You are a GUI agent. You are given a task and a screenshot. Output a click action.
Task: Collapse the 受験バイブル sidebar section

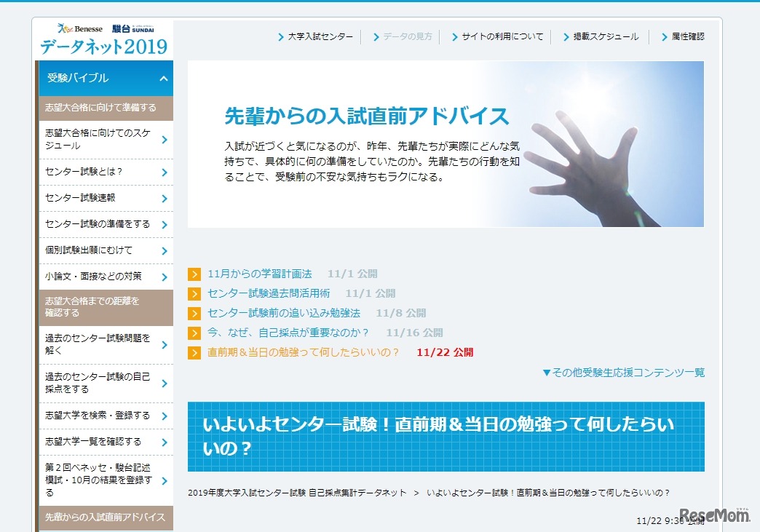pos(163,76)
